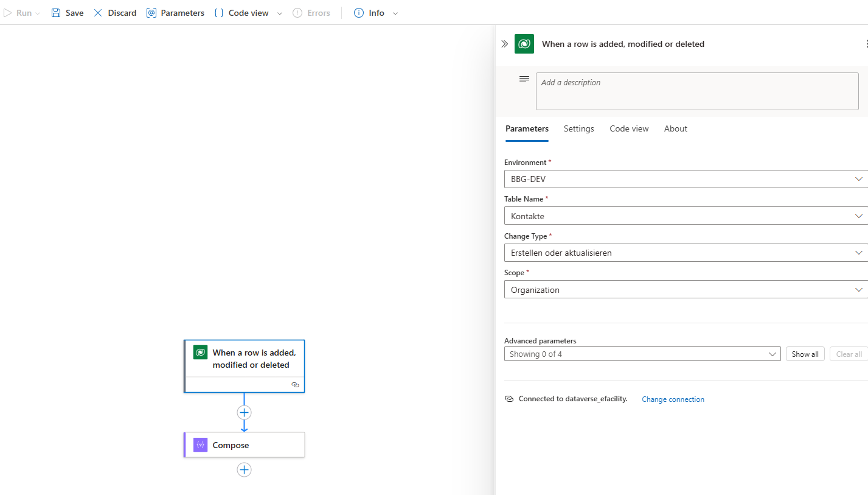Screen dimensions: 868x495
Task: Expand the Advanced parameters dropdown
Action: [x=642, y=354]
